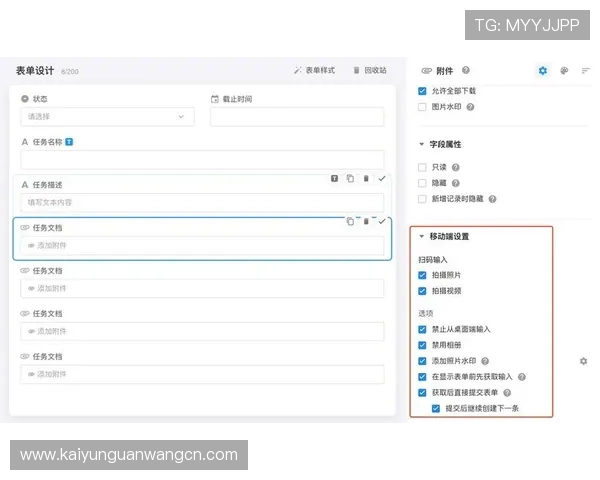Uncheck the 拍摄照片 checkbox
Image resolution: width=600 pixels, height=480 pixels.
422,275
